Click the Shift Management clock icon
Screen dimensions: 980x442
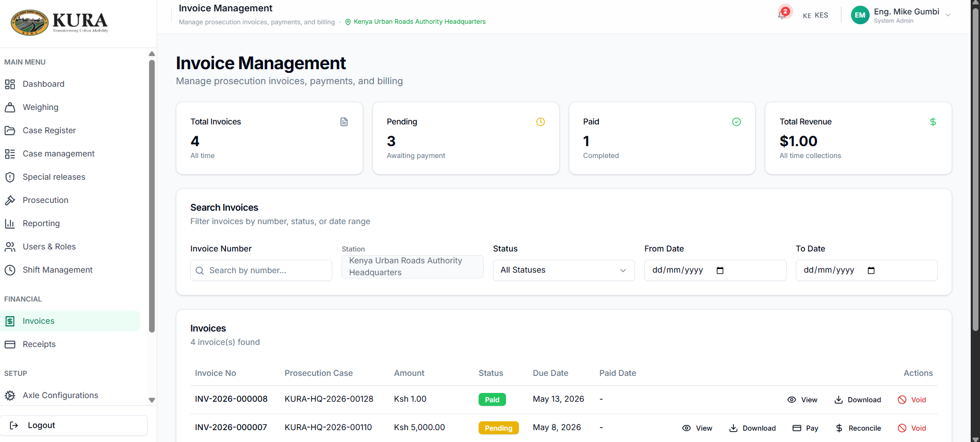(x=10, y=270)
